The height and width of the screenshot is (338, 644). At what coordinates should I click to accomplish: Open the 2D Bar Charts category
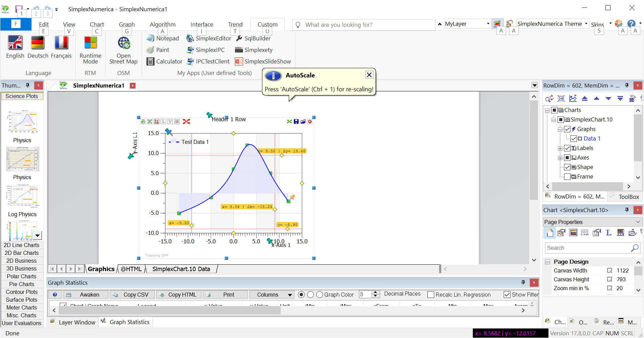coord(22,253)
